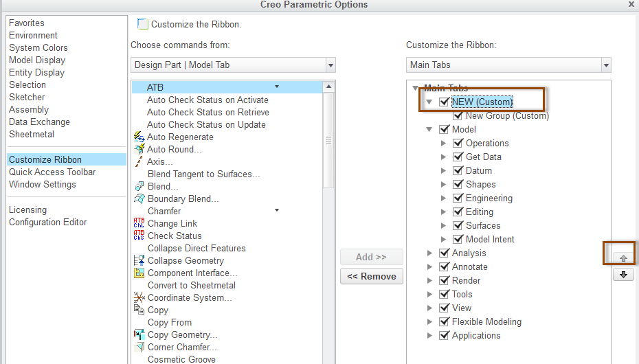Open the Configuration Editor category
Image resolution: width=639 pixels, height=364 pixels.
tap(47, 223)
